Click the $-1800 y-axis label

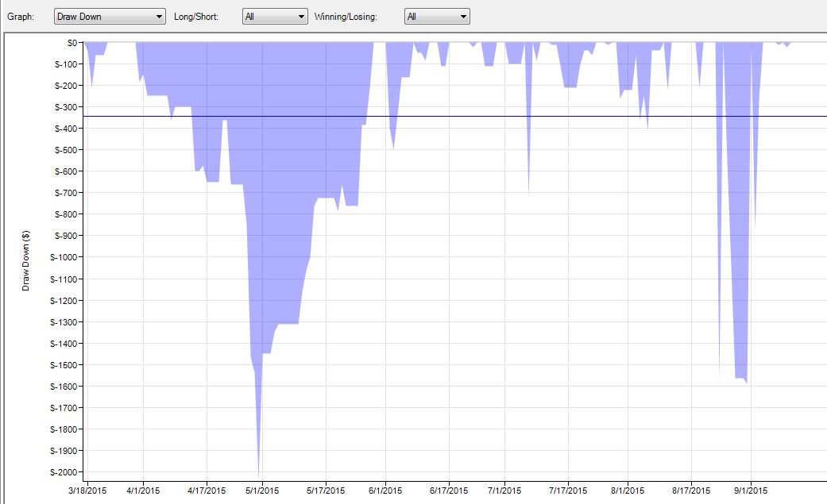[64, 429]
